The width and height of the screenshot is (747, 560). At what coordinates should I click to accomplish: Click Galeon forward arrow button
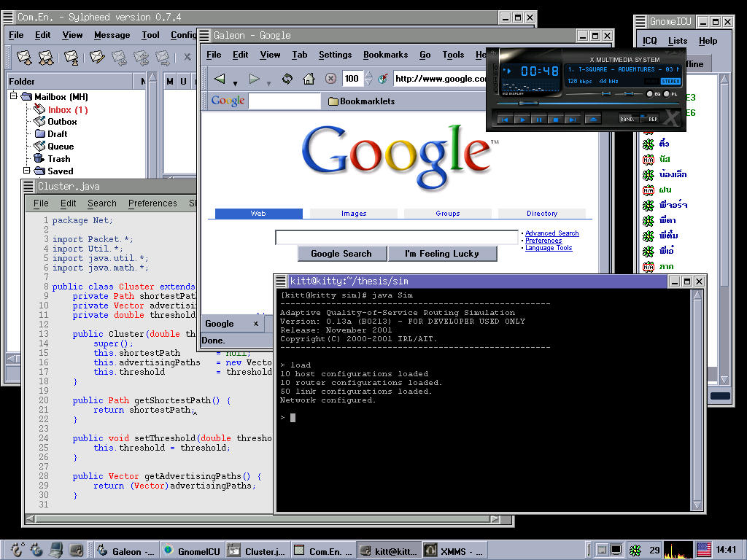point(255,79)
